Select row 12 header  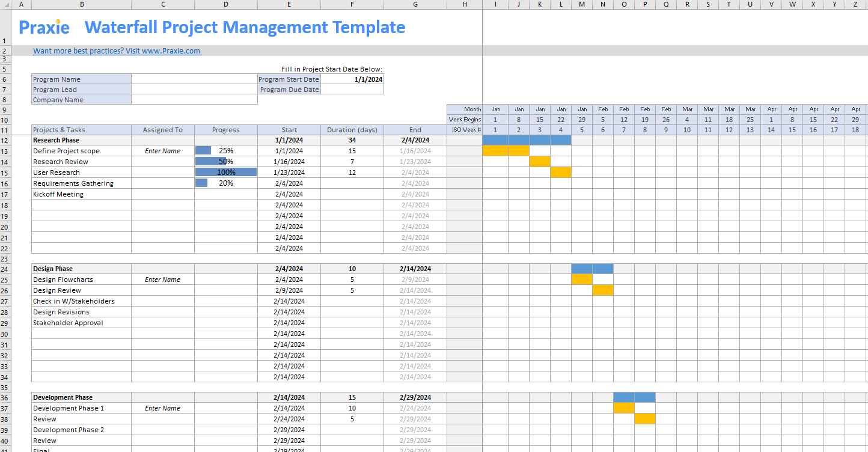(x=5, y=140)
